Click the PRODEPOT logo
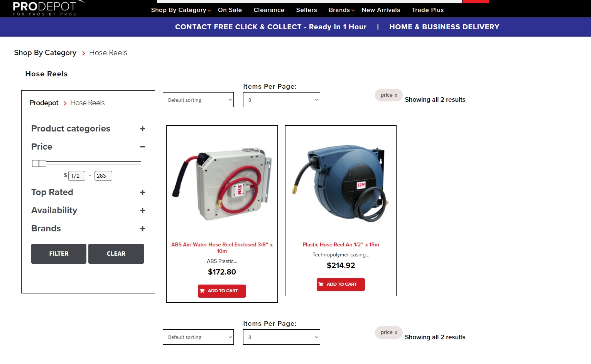Screen dimensions: 591x364 45,8
